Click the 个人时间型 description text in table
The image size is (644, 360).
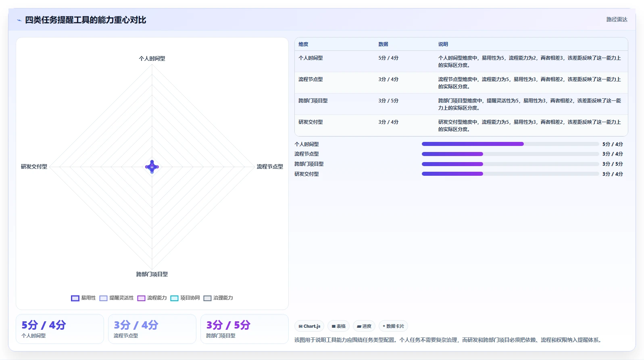pyautogui.click(x=529, y=62)
